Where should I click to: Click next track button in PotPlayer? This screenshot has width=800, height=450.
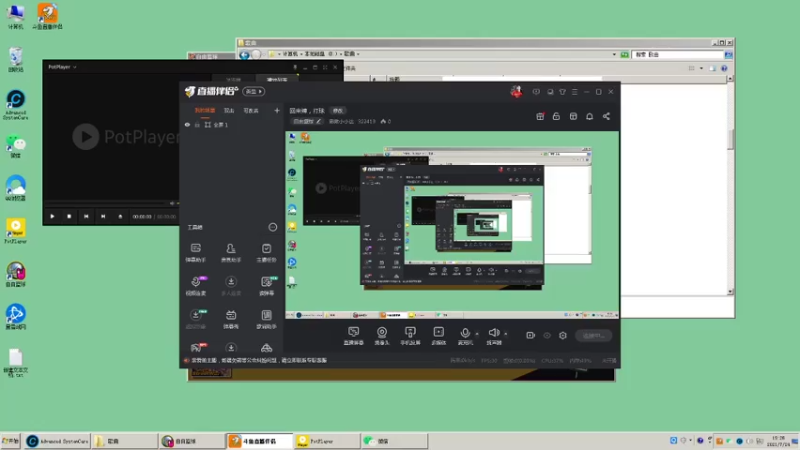pos(103,216)
